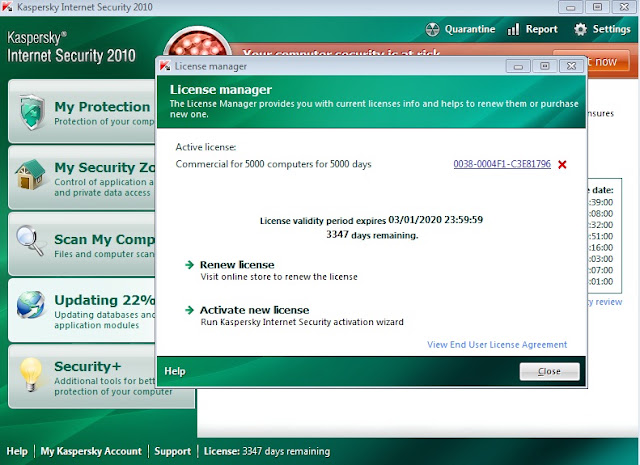Open license key 0038-0004F1-C3E81796 link
Screen dimensions: 640x465
(x=502, y=164)
